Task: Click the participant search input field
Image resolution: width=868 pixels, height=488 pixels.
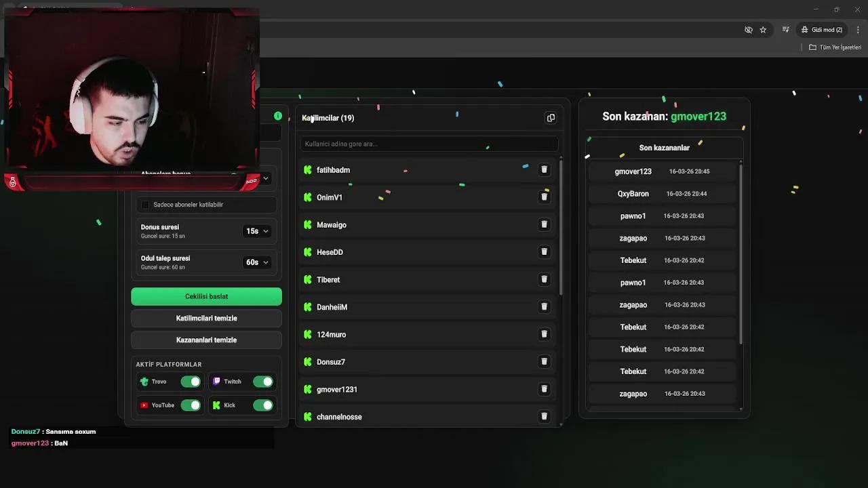Action: point(429,144)
